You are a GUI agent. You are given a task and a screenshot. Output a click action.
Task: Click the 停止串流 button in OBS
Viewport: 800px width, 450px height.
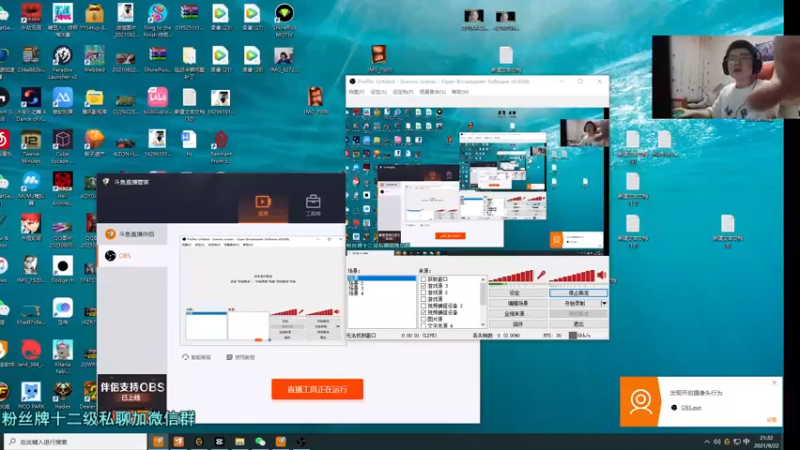(578, 293)
